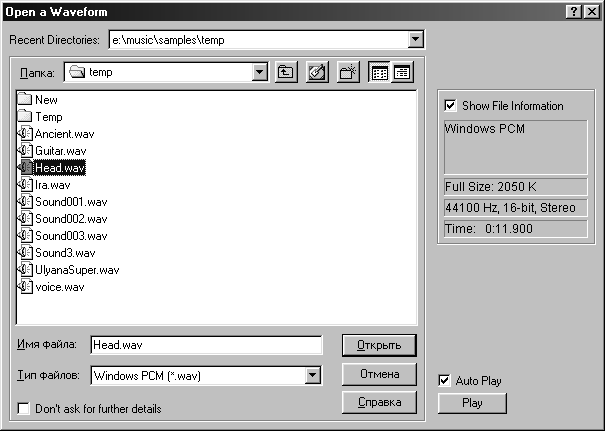Expand the Recent Directories dropdown
The width and height of the screenshot is (605, 431).
416,39
